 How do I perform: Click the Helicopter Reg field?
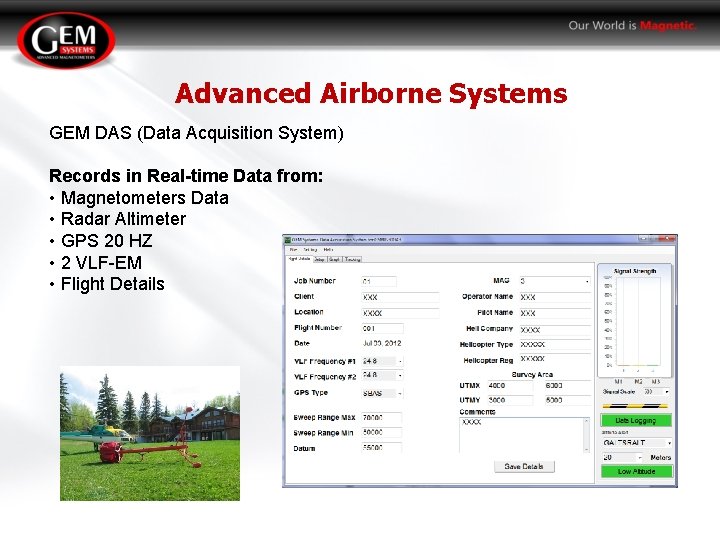pyautogui.click(x=555, y=359)
